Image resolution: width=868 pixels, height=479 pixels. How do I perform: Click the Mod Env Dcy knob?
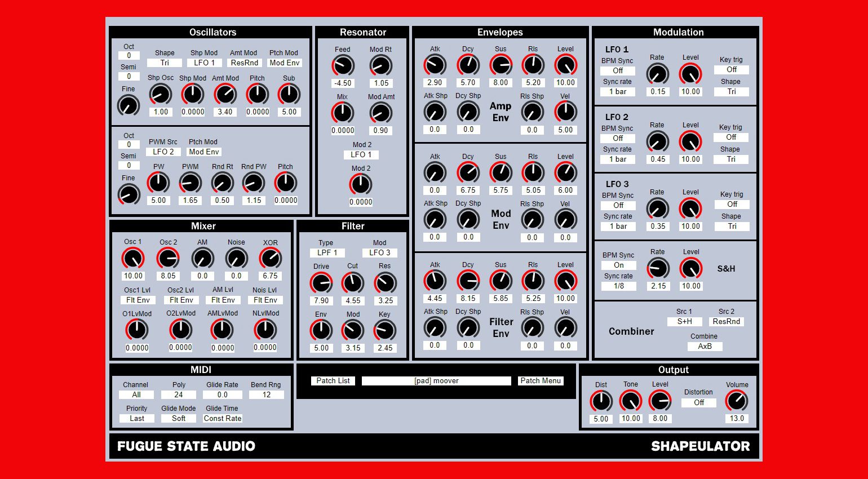point(468,173)
